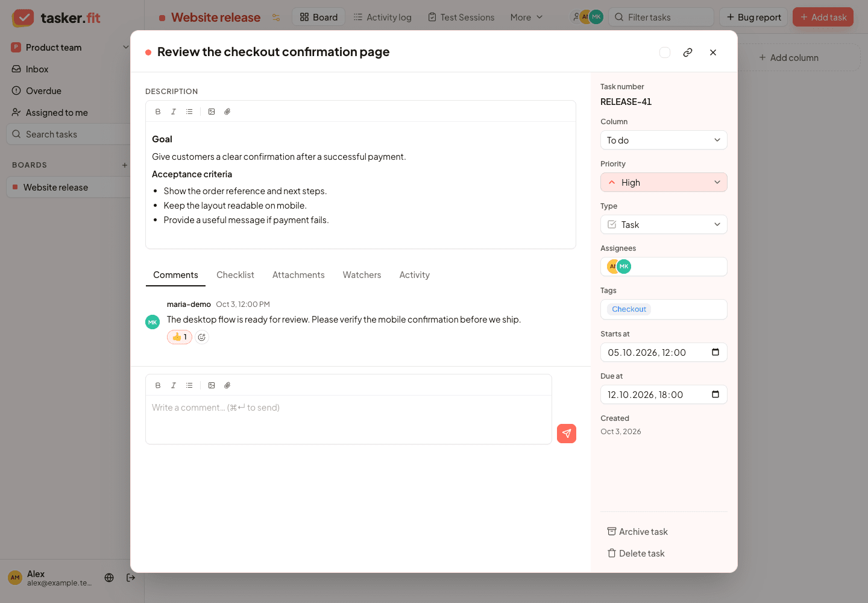Attach file via description toolbar paperclip
The height and width of the screenshot is (603, 868).
point(227,112)
